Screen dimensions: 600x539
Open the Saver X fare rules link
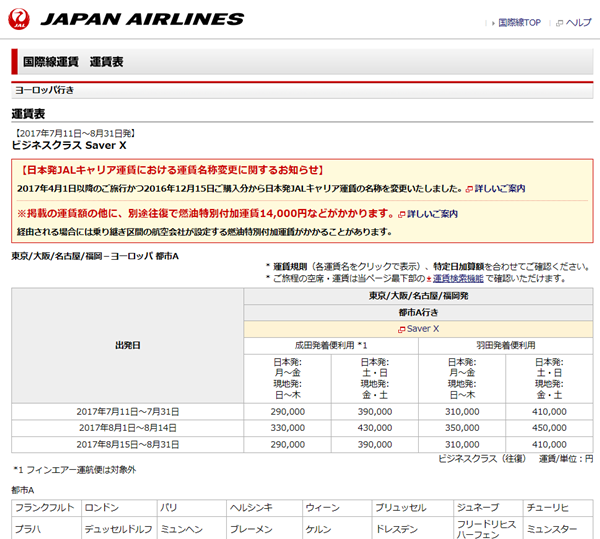click(x=423, y=329)
